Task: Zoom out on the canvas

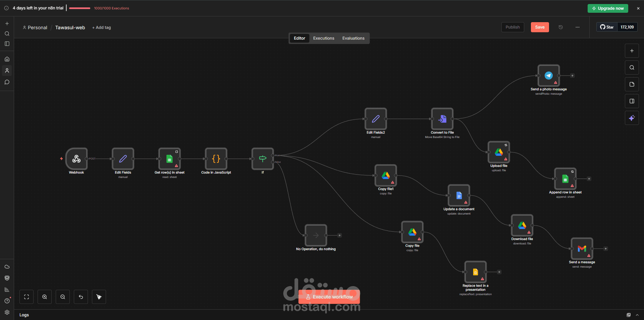Action: [x=63, y=297]
